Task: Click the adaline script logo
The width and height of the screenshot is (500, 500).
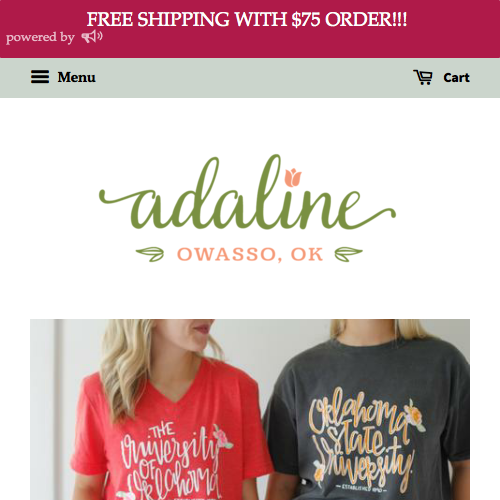Action: [x=247, y=193]
